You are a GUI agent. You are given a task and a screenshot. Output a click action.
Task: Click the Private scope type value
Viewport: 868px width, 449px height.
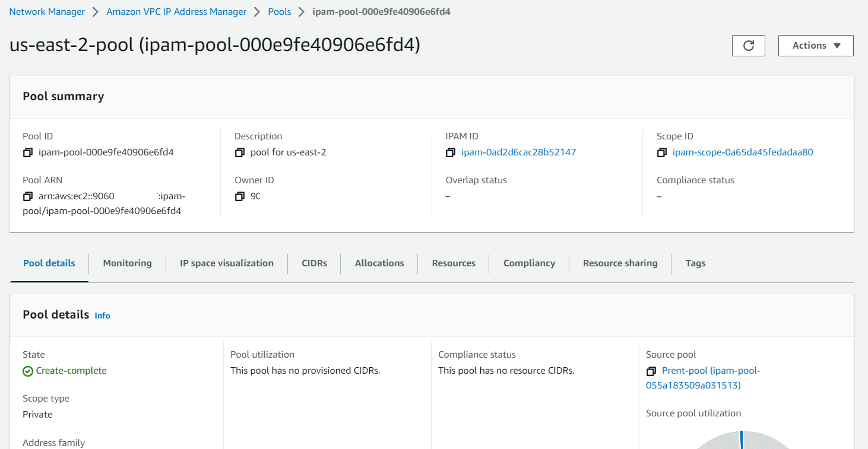pos(37,415)
